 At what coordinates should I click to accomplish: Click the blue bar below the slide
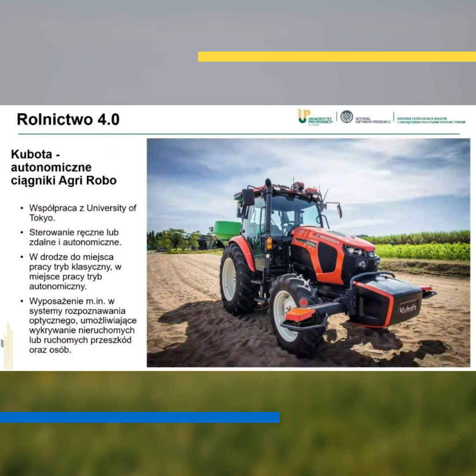(139, 417)
